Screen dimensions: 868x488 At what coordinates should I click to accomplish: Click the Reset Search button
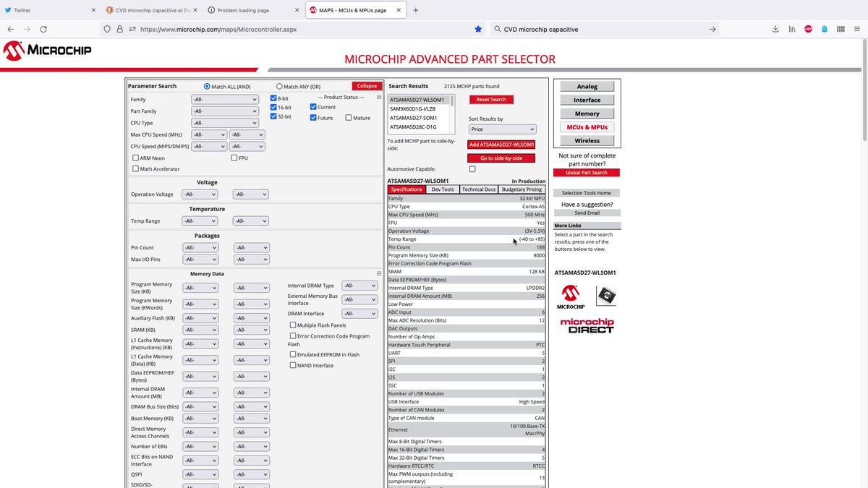pyautogui.click(x=491, y=99)
